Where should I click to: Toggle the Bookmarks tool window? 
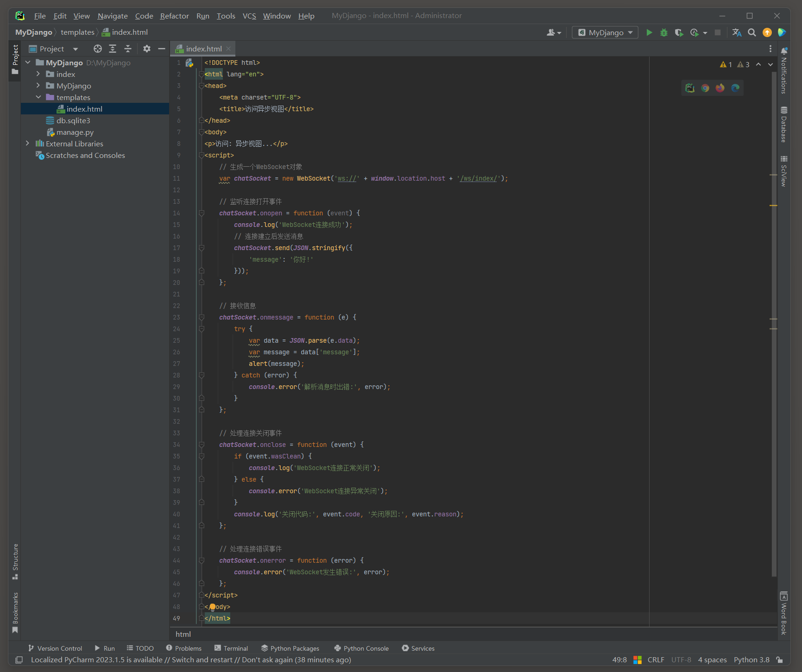[15, 612]
